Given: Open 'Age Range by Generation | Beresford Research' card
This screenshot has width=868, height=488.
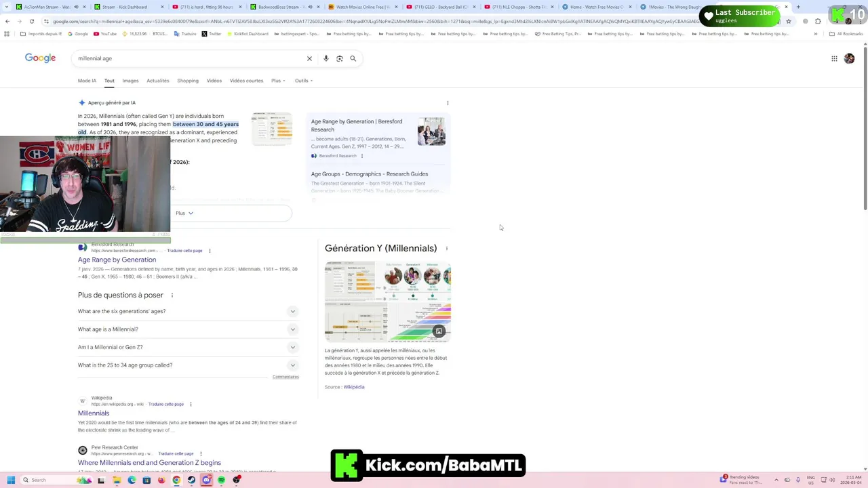Looking at the screenshot, I should click(x=357, y=125).
